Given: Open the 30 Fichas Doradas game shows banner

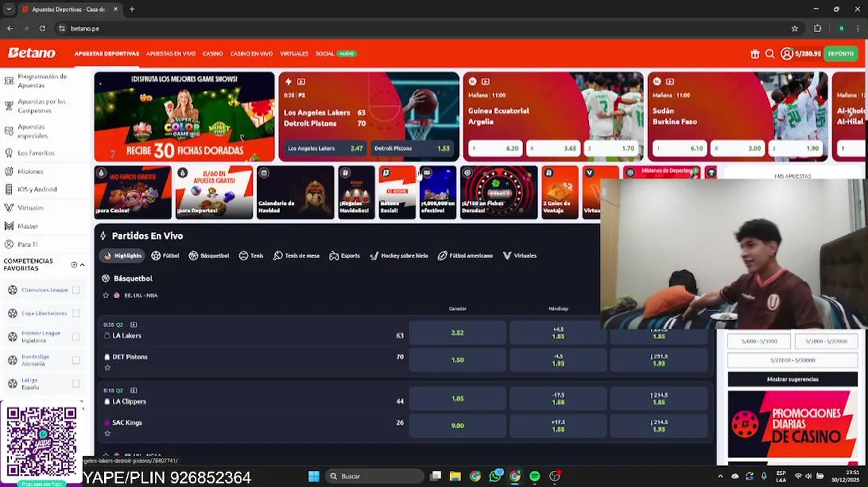Looking at the screenshot, I should point(185,116).
